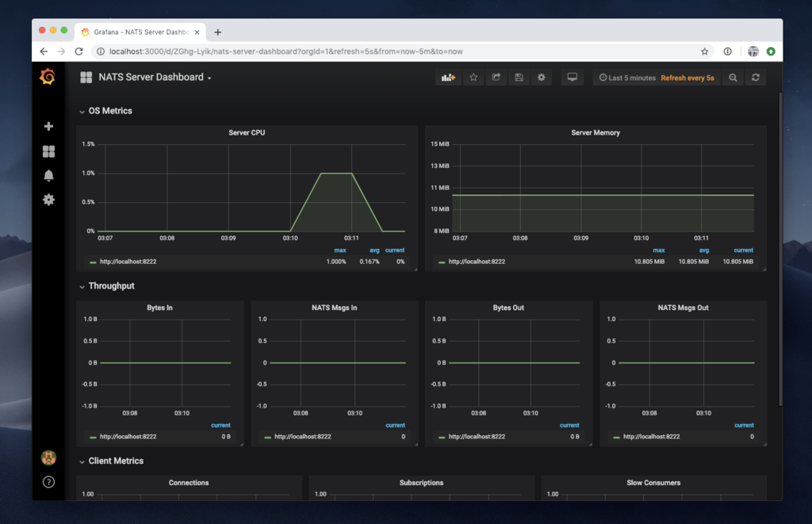Toggle NATS Msgs In legend series
The height and width of the screenshot is (524, 812).
pyautogui.click(x=302, y=437)
